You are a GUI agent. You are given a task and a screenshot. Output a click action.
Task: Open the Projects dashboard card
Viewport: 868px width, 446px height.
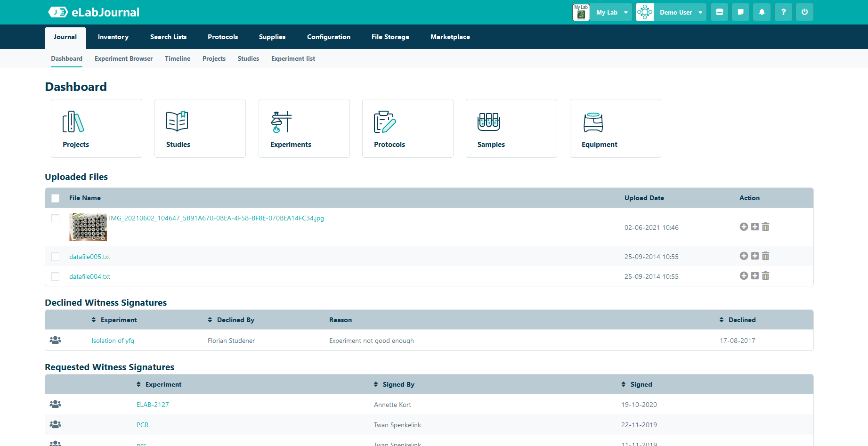97,128
